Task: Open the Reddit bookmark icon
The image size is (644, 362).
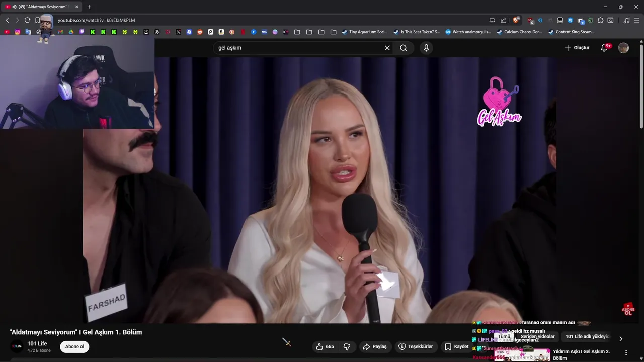Action: click(x=200, y=32)
